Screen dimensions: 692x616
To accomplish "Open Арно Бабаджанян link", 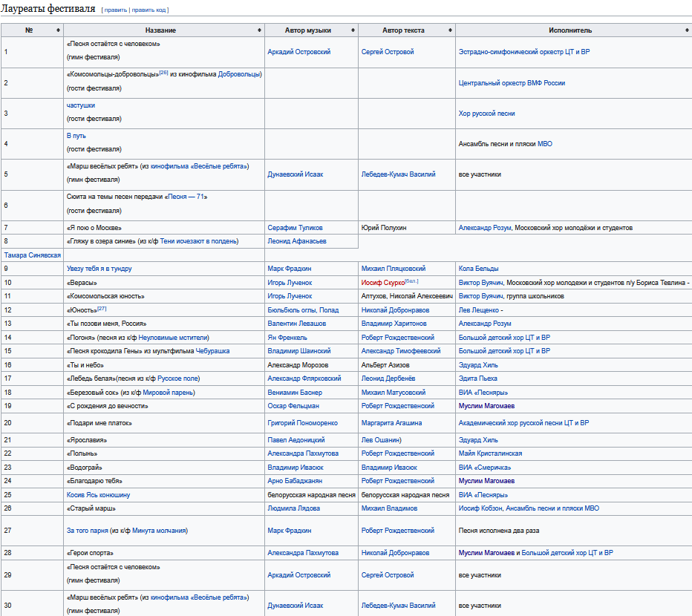I will point(294,480).
